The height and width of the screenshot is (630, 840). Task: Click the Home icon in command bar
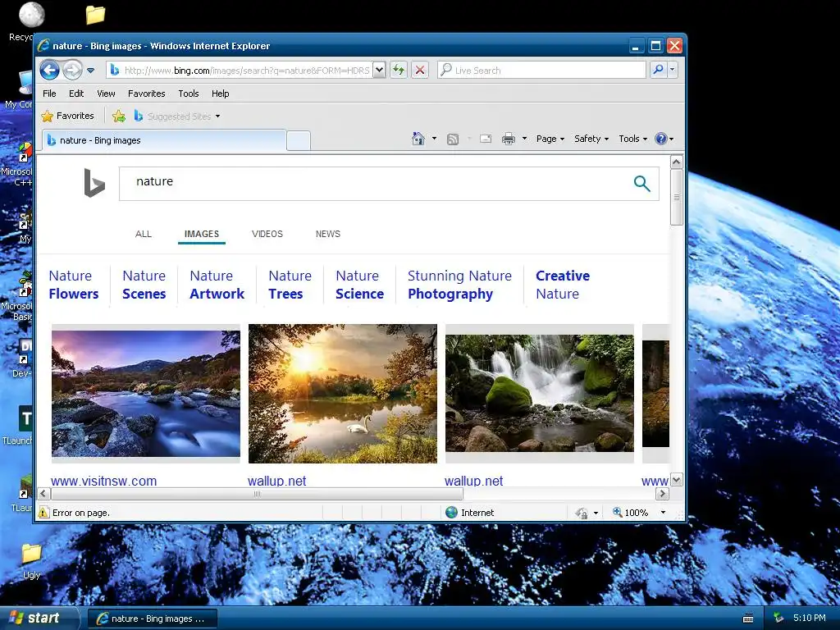click(x=418, y=139)
